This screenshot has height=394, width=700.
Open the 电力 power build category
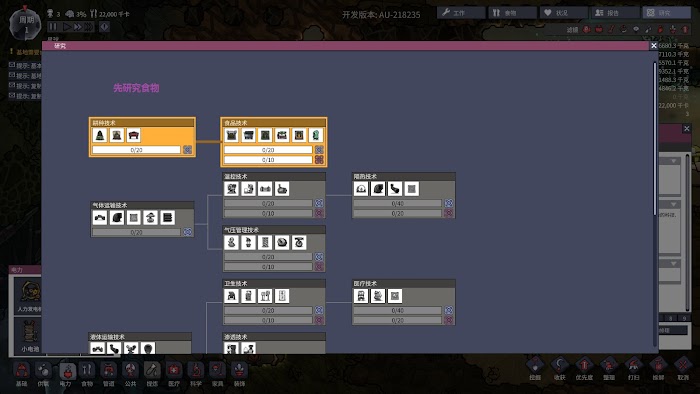click(x=66, y=374)
